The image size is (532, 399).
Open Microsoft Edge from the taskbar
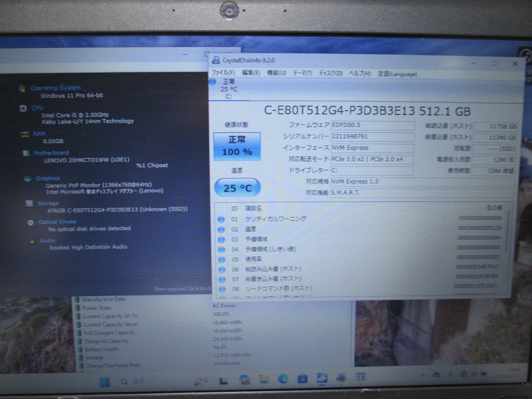click(x=283, y=379)
